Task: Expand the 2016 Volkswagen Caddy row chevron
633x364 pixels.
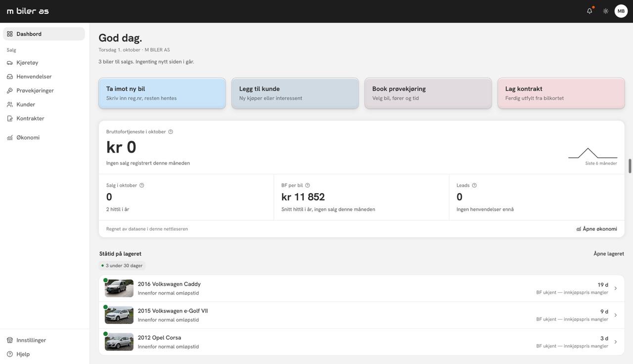Action: point(616,288)
